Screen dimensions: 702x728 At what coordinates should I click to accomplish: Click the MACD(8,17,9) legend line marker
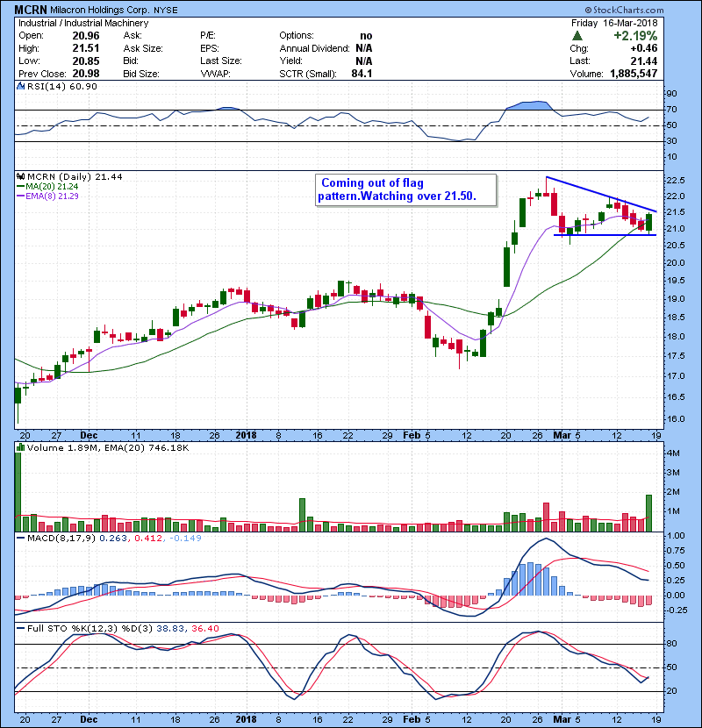click(20, 539)
